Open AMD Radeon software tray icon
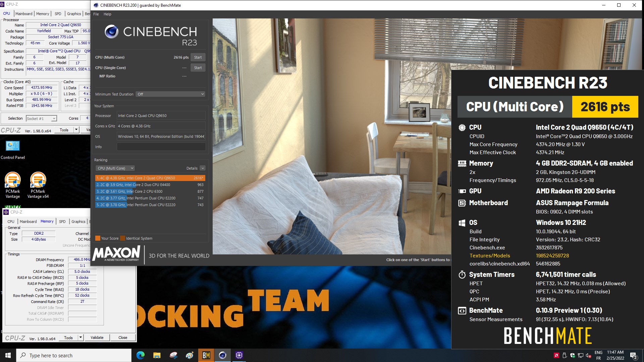The image size is (644, 362). pyautogui.click(x=556, y=355)
